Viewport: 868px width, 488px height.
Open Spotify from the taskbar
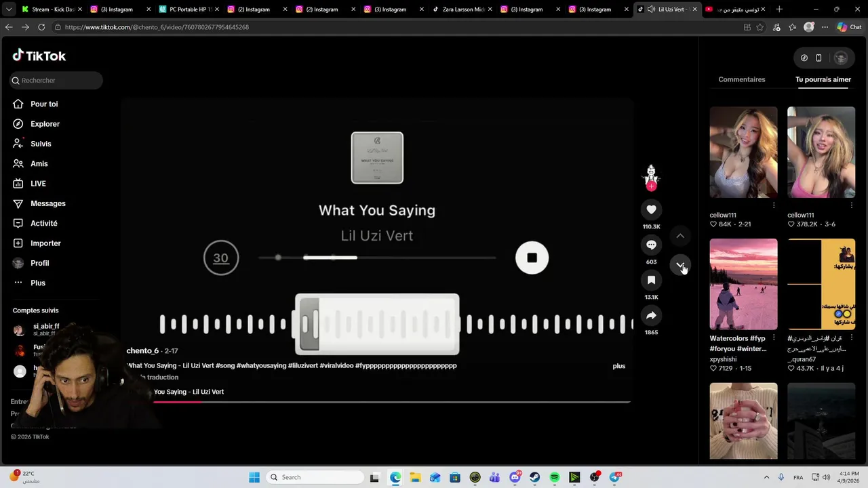tap(555, 477)
